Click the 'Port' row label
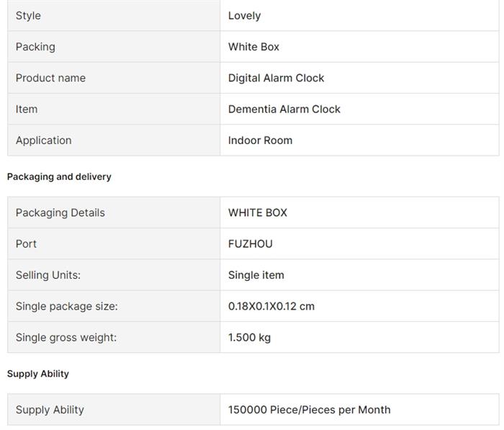 click(x=26, y=244)
